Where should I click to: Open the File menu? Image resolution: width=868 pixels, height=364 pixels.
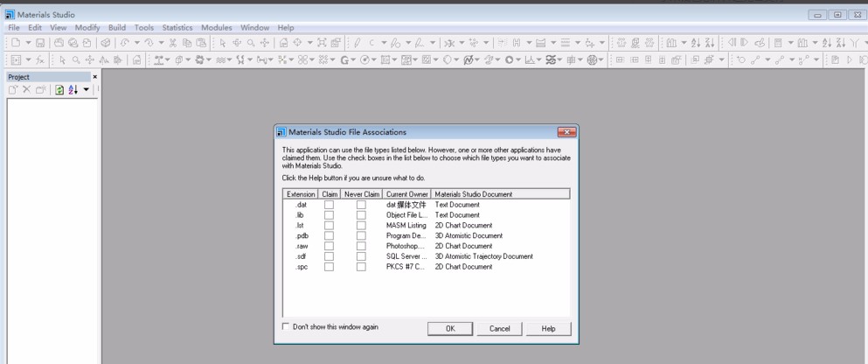point(14,28)
